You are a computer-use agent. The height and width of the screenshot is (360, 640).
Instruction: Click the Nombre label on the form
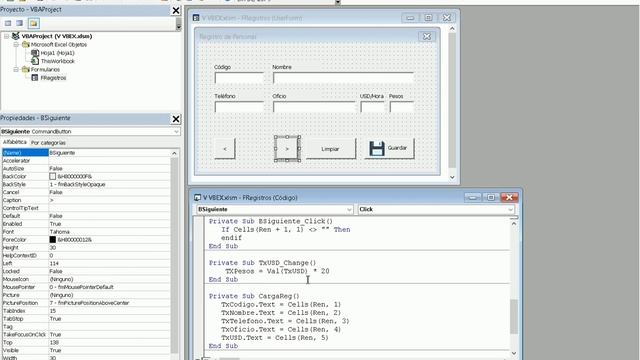click(x=282, y=67)
